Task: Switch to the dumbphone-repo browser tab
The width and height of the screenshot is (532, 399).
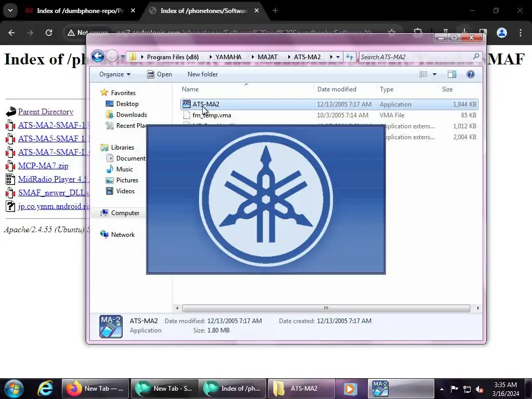Action: coord(81,11)
